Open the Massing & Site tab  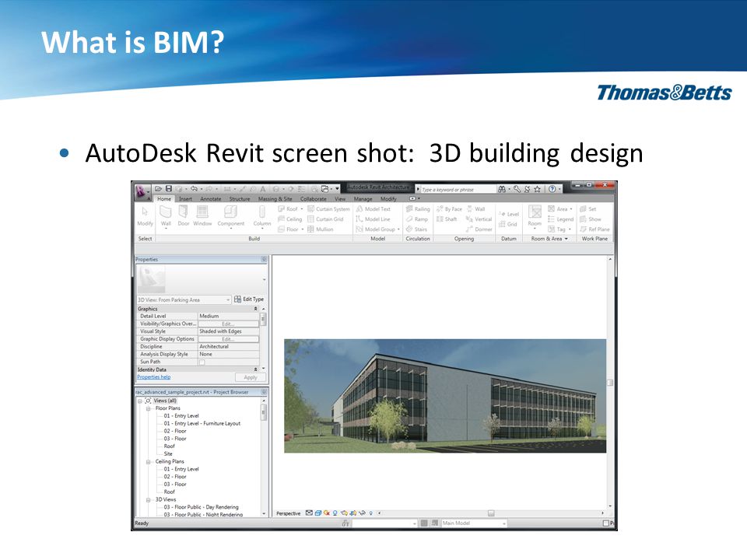coord(275,199)
